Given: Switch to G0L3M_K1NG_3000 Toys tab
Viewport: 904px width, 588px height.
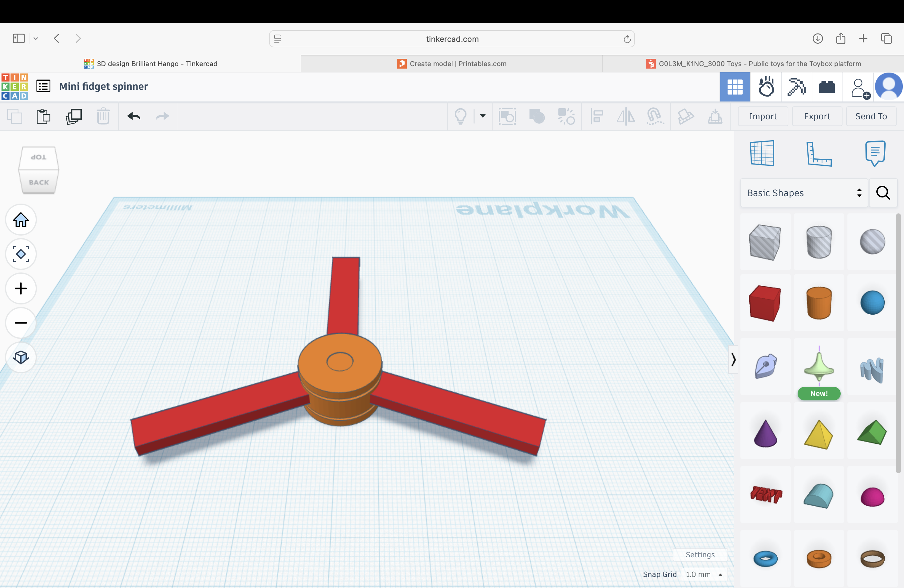Looking at the screenshot, I should coord(753,63).
